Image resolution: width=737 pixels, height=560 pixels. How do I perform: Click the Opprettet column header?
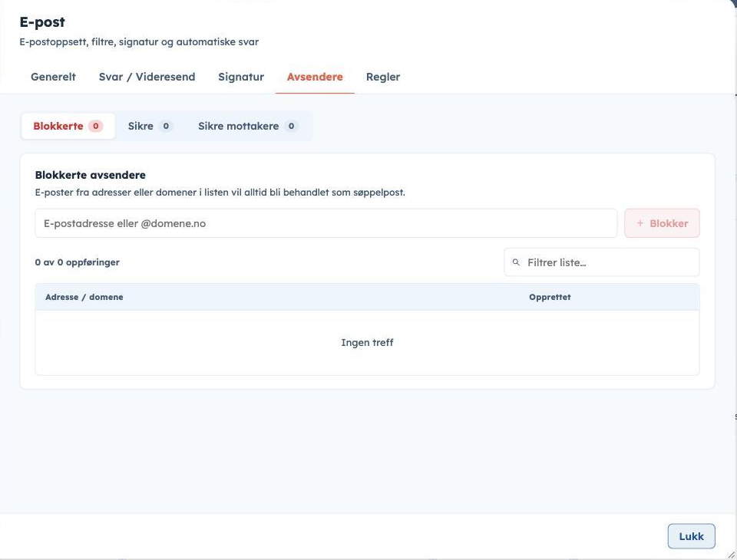550,297
